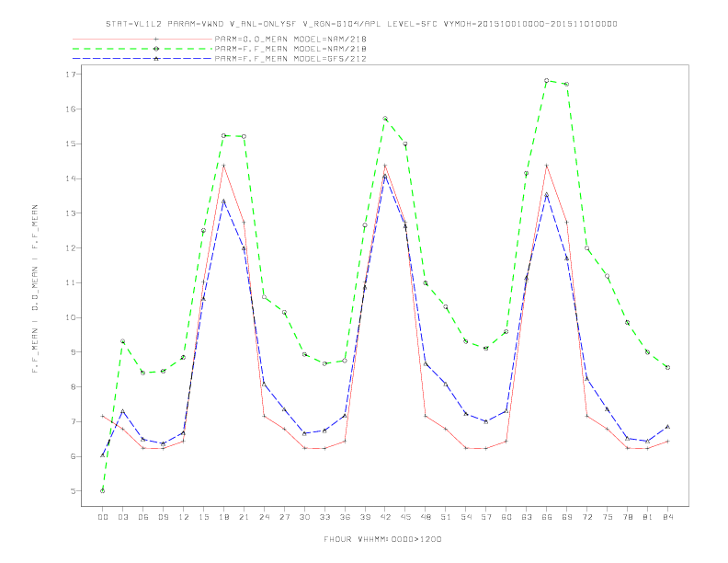
Task: Click x-axis tick label 27
Action: click(x=284, y=517)
